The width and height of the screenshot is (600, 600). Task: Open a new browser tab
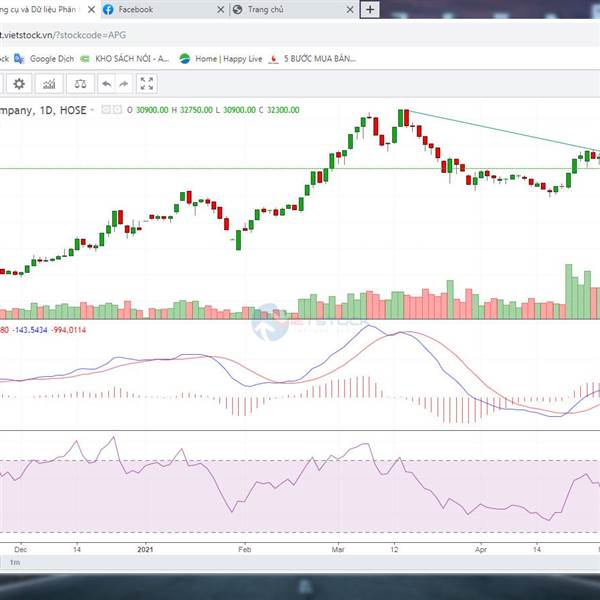click(370, 9)
